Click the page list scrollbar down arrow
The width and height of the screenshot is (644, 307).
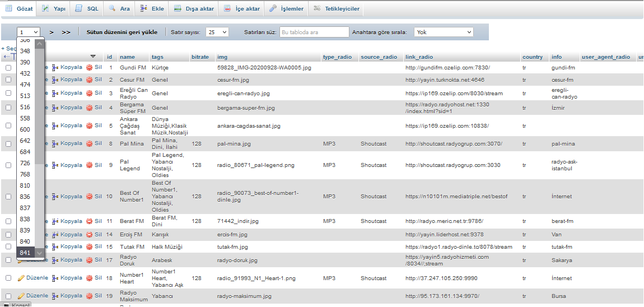point(39,253)
